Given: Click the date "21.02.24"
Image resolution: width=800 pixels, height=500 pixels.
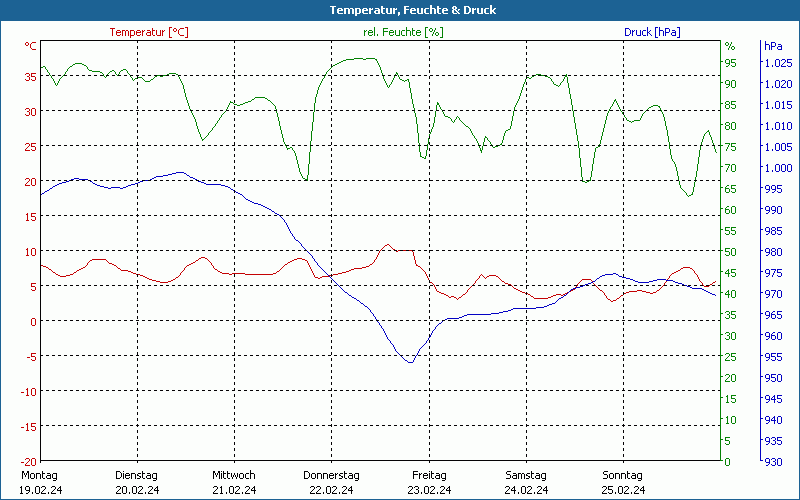Looking at the screenshot, I should [234, 490].
